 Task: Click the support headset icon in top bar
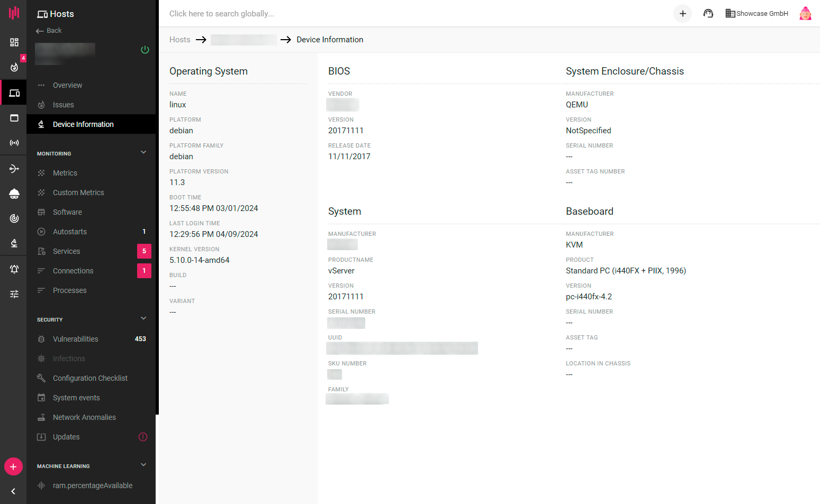(708, 14)
